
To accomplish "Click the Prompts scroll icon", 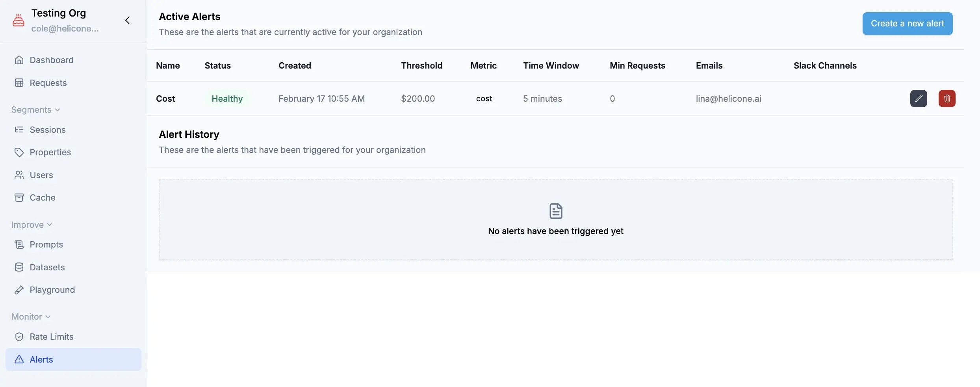I will 19,244.
